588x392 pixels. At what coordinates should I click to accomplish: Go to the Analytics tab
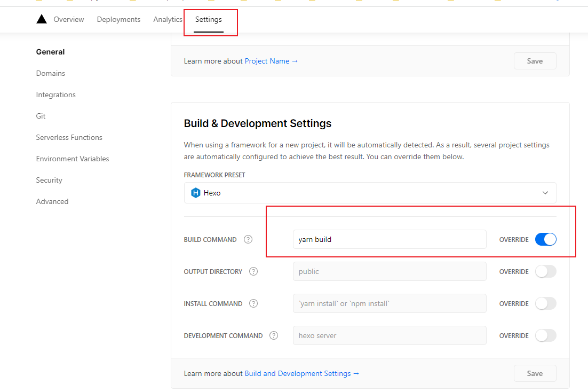[x=168, y=20]
